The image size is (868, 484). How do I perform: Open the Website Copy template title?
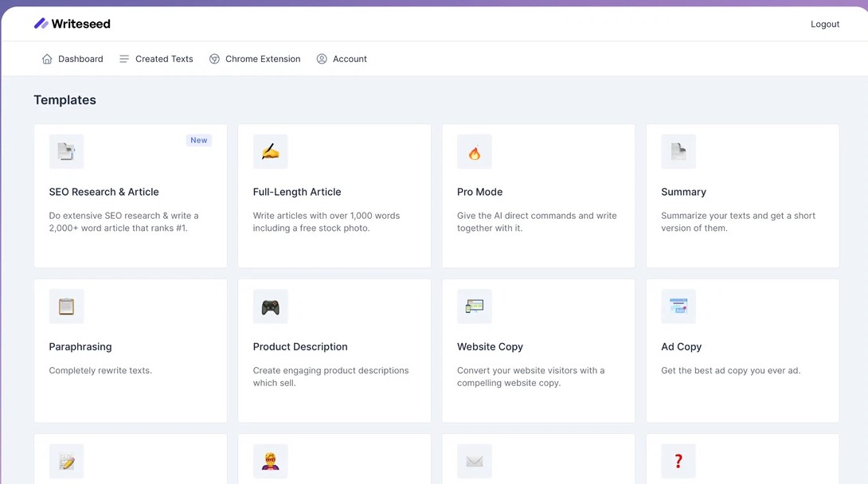tap(490, 346)
